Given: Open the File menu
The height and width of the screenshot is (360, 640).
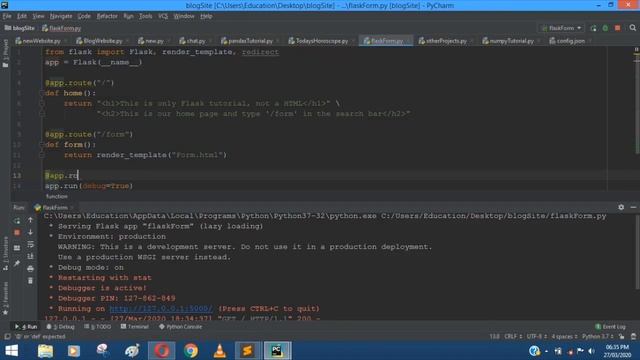Looking at the screenshot, I should [7, 16].
